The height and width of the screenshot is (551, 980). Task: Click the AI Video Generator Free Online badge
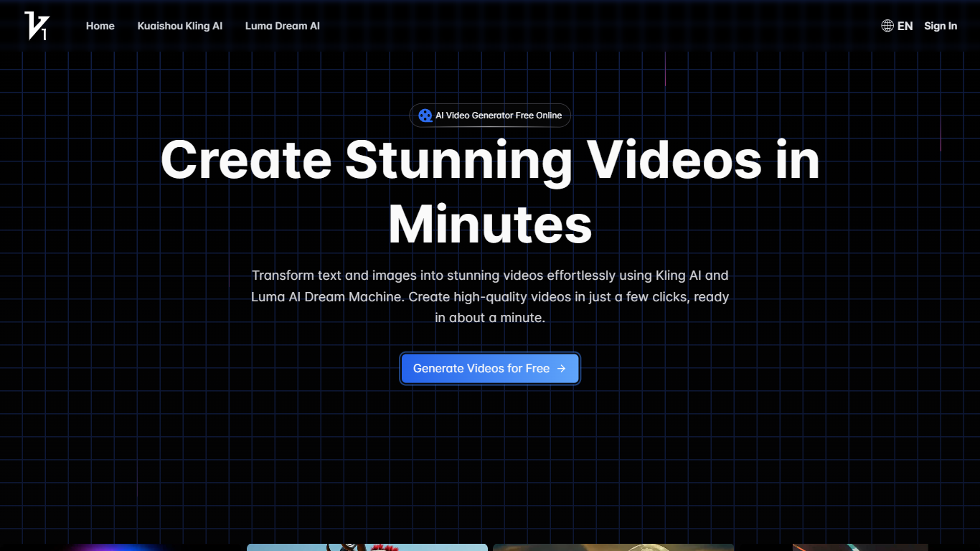click(490, 116)
